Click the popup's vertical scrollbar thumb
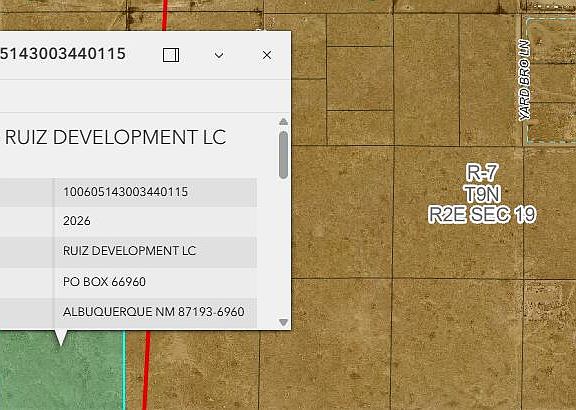This screenshot has width=576, height=410. coord(283,155)
